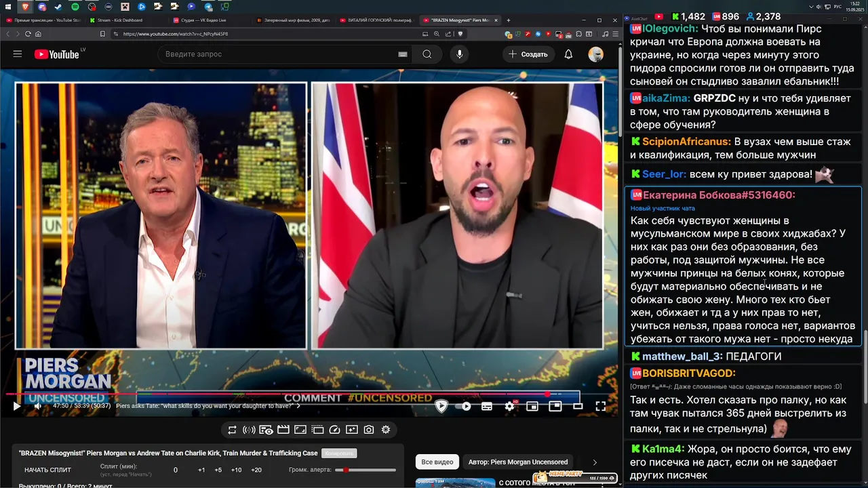Screen dimensions: 868x488
Task: Open Telegram from the taskbar
Action: click(208, 7)
